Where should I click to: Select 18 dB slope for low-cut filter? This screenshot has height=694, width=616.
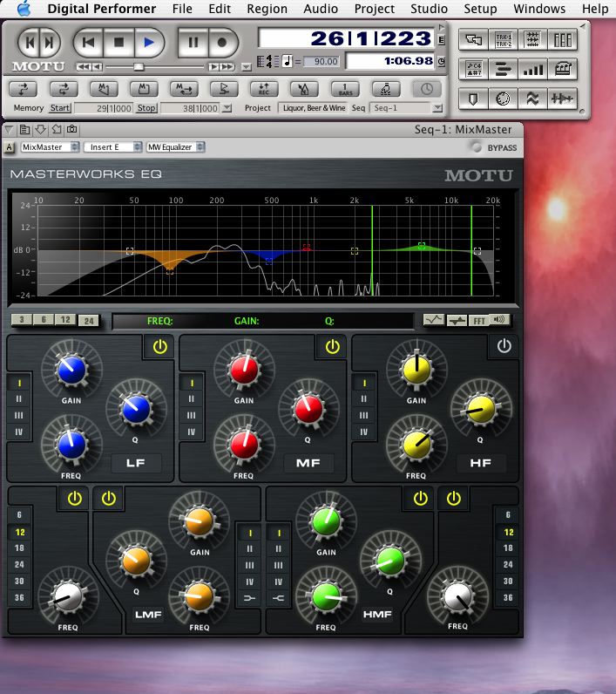(x=19, y=548)
